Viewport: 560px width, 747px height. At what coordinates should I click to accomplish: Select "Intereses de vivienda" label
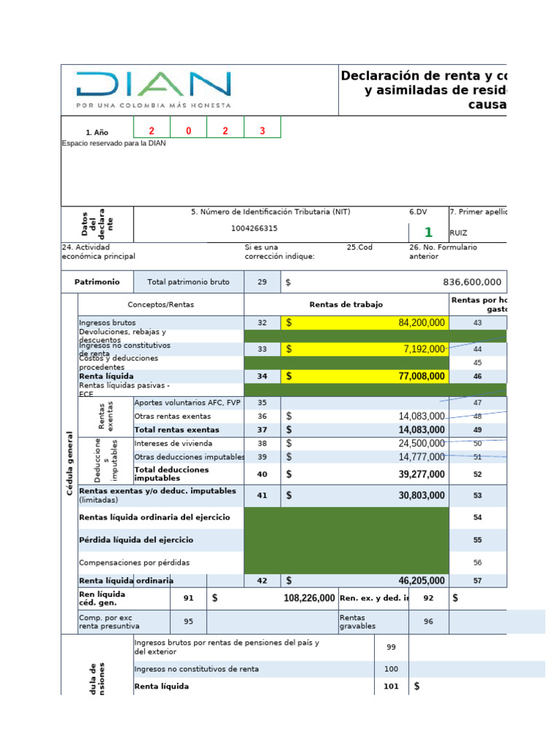point(189,444)
